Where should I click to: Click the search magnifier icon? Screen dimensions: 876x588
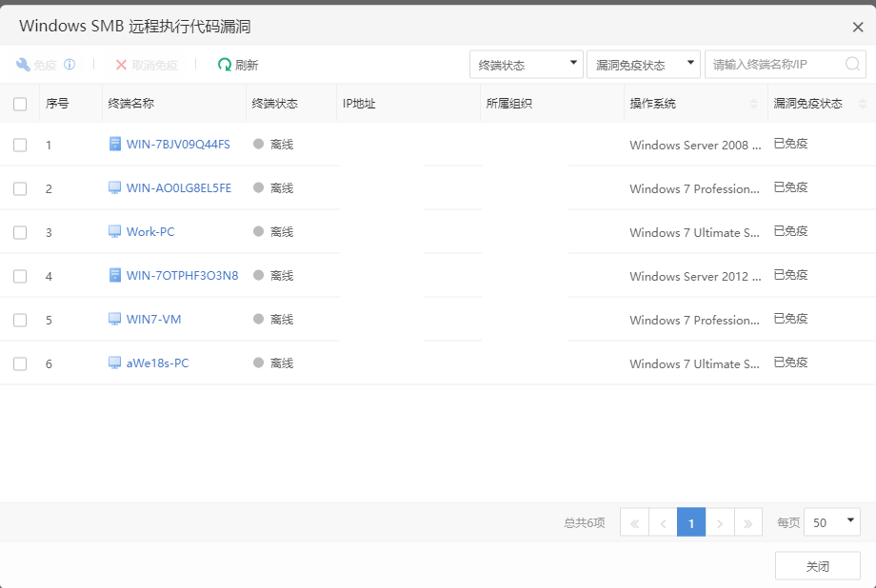pos(852,65)
